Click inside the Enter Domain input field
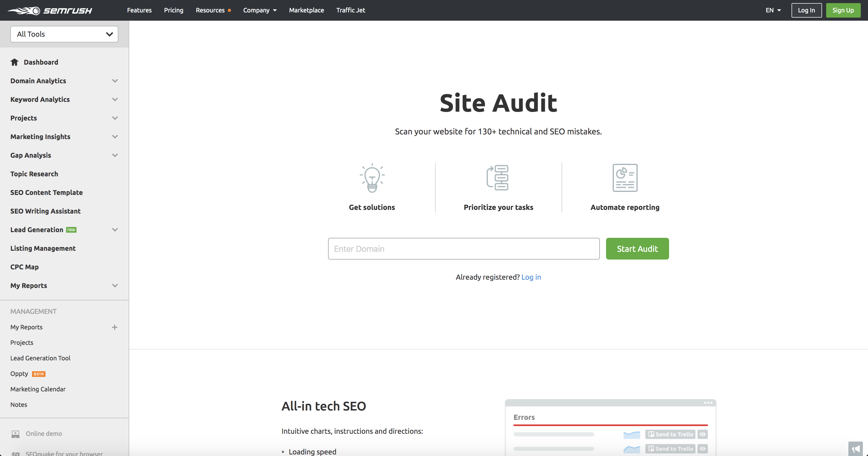The height and width of the screenshot is (456, 868). [x=464, y=249]
